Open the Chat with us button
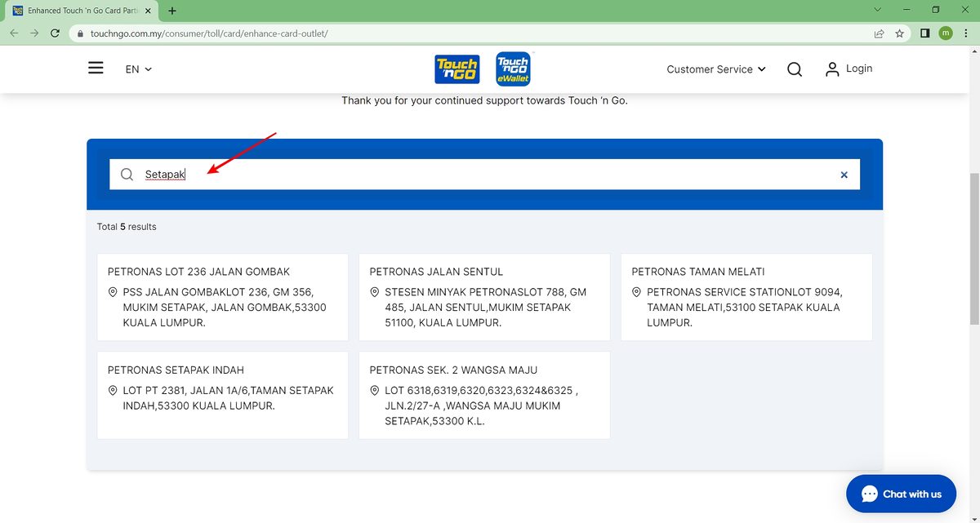Image resolution: width=980 pixels, height=523 pixels. (901, 494)
